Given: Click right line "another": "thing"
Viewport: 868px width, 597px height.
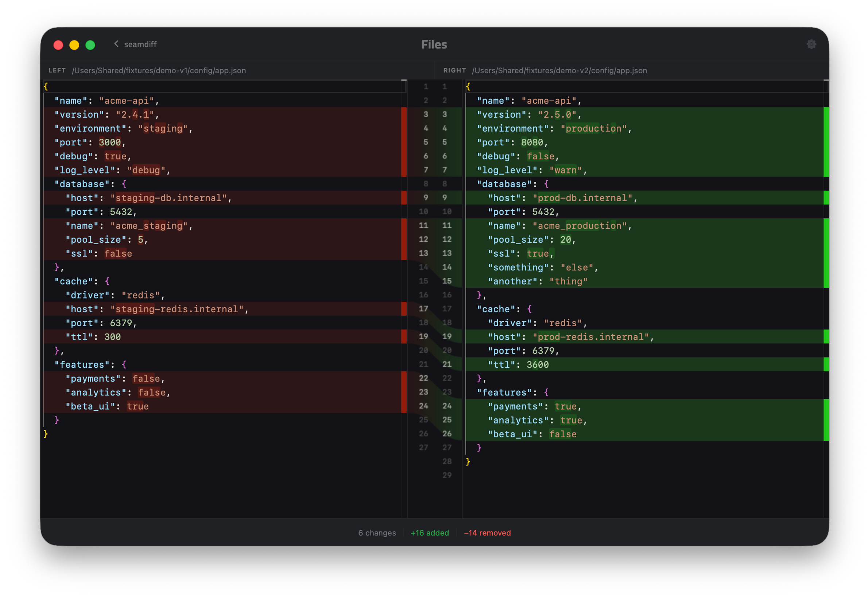Looking at the screenshot, I should (x=644, y=281).
